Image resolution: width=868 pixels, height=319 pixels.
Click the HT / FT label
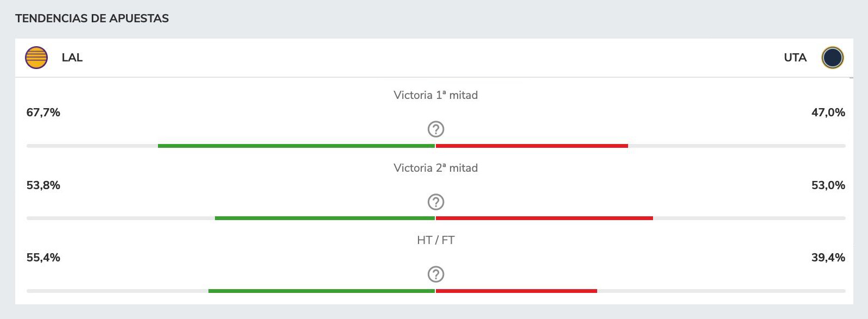436,240
